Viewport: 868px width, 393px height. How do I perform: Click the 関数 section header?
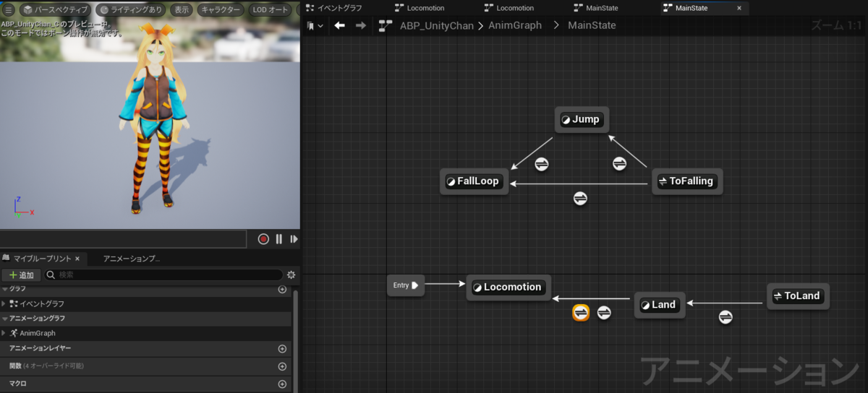(145, 366)
